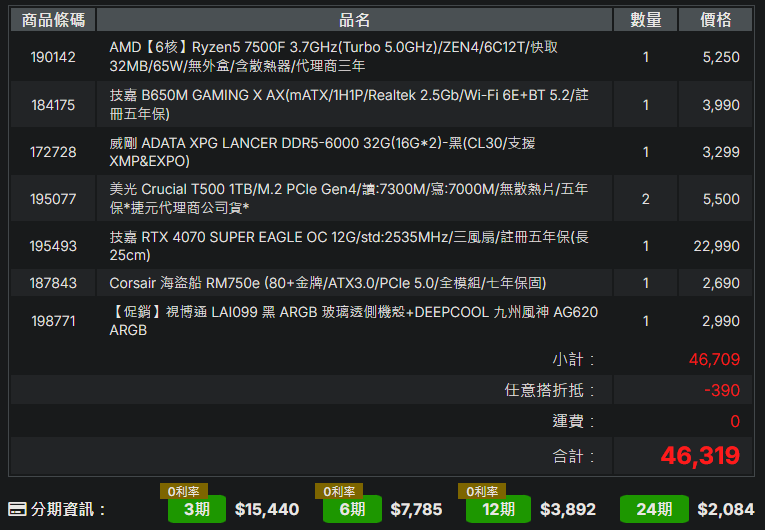Click product code 187843
The image size is (765, 530).
[53, 283]
